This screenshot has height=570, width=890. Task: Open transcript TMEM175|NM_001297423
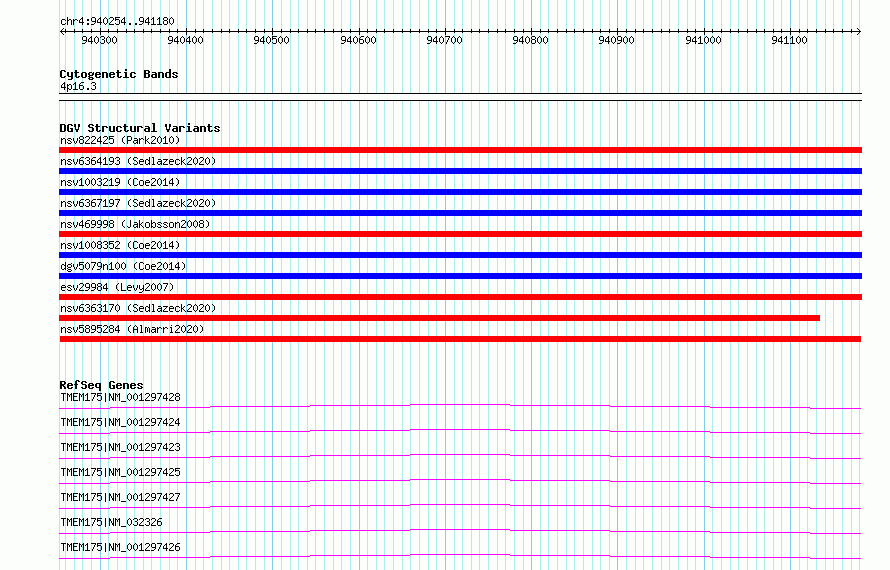(120, 447)
